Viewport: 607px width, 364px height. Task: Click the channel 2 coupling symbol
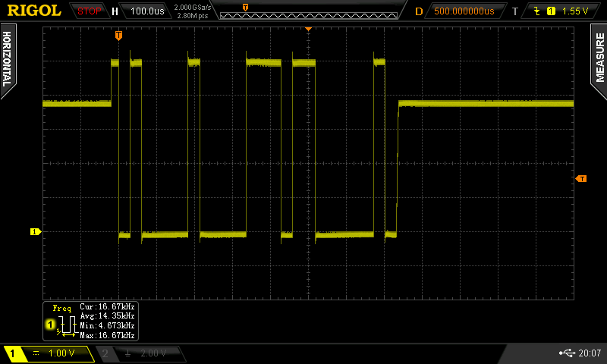tap(127, 353)
